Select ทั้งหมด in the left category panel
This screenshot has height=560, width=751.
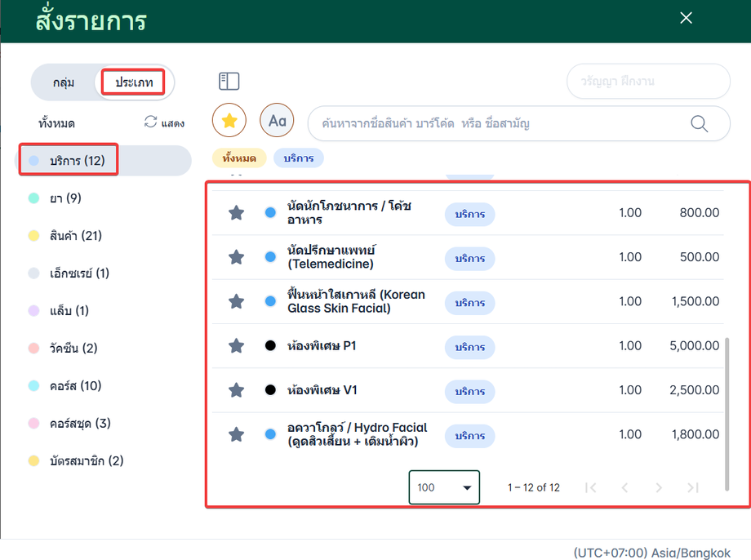(x=56, y=123)
